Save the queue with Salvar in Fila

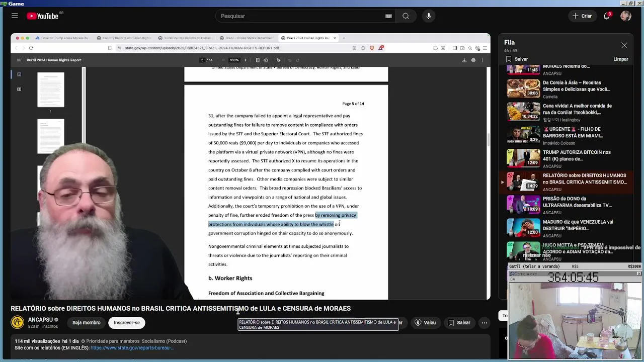517,59
